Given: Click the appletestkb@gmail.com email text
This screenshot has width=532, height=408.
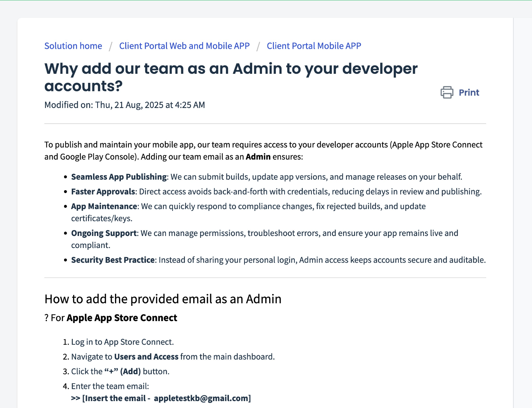Looking at the screenshot, I should coord(201,398).
